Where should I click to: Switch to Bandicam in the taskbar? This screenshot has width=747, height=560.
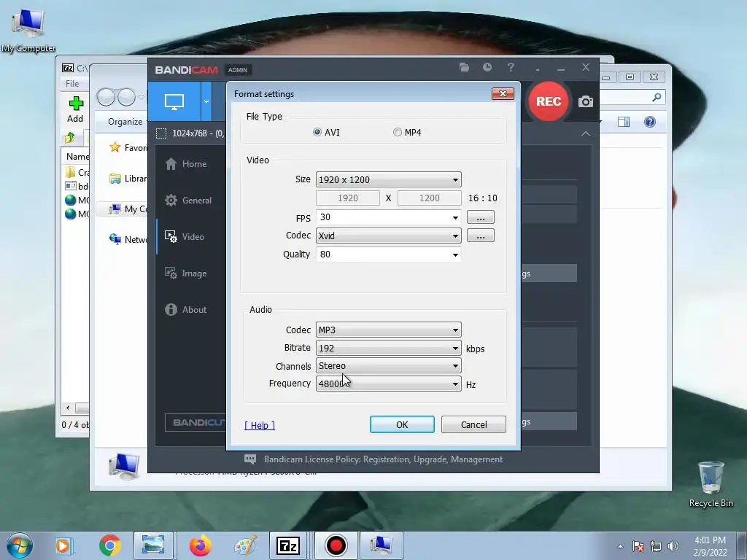click(x=336, y=545)
